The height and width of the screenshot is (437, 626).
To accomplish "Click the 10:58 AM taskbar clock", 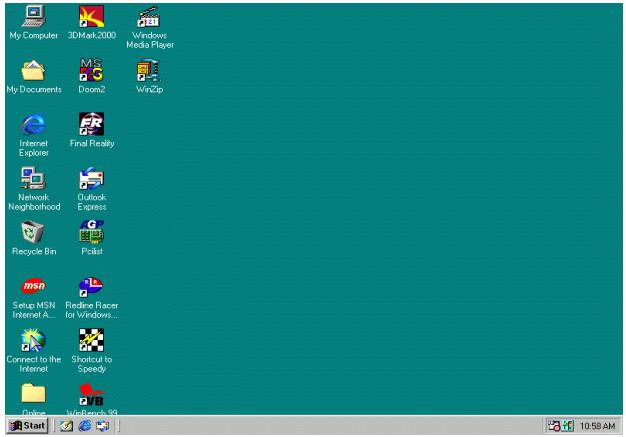I will pyautogui.click(x=597, y=426).
